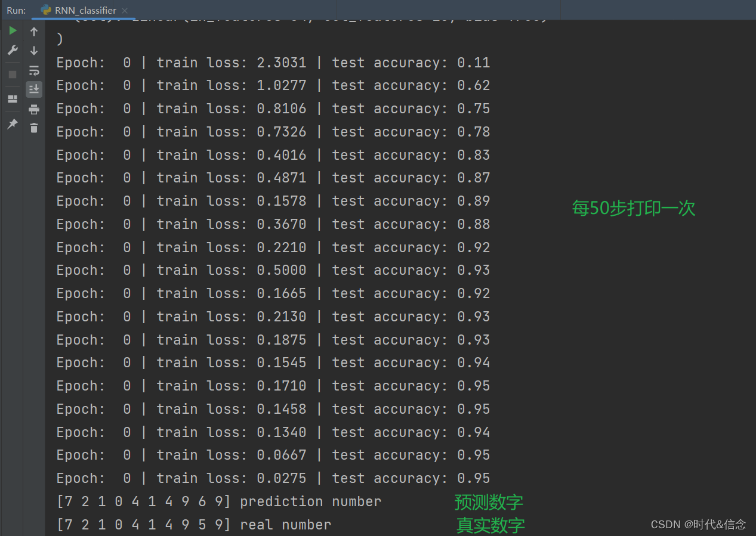Image resolution: width=756 pixels, height=536 pixels.
Task: Click line with train loss 0.1545
Action: coord(273,363)
